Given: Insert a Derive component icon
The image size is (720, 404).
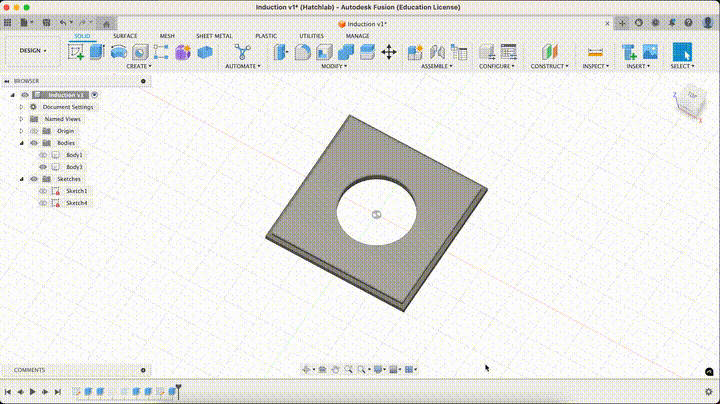Looking at the screenshot, I should [x=629, y=52].
